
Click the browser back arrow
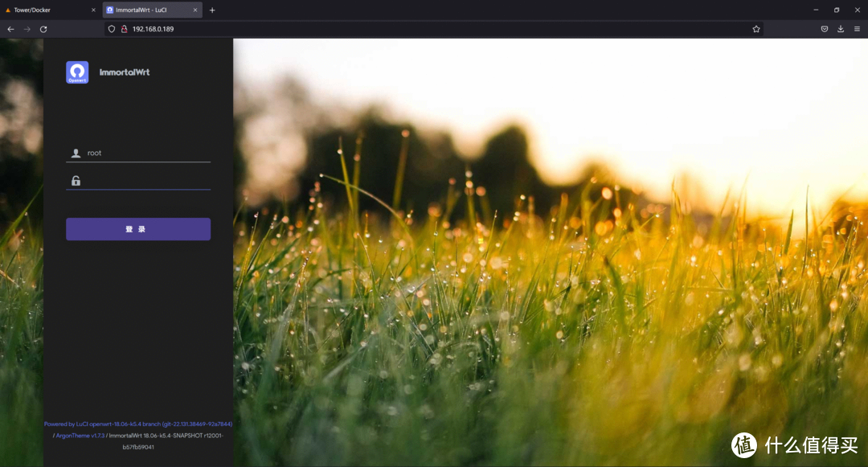tap(10, 29)
